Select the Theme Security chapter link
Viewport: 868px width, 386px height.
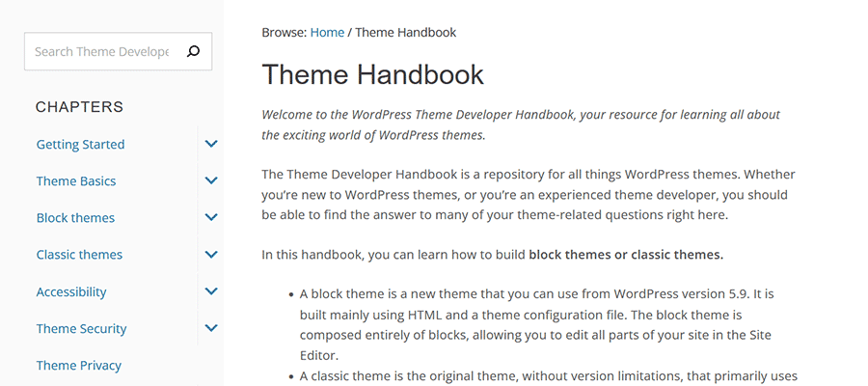(81, 328)
